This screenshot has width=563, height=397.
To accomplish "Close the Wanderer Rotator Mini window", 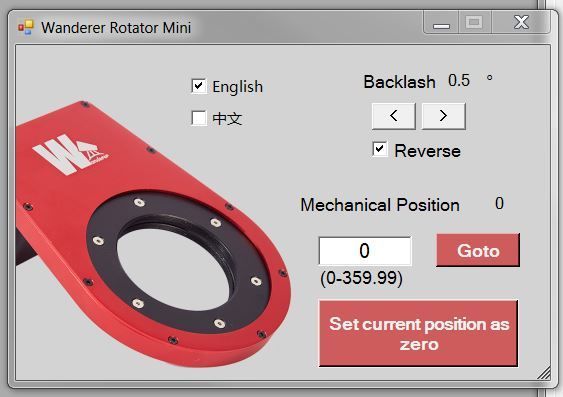I will tap(521, 23).
